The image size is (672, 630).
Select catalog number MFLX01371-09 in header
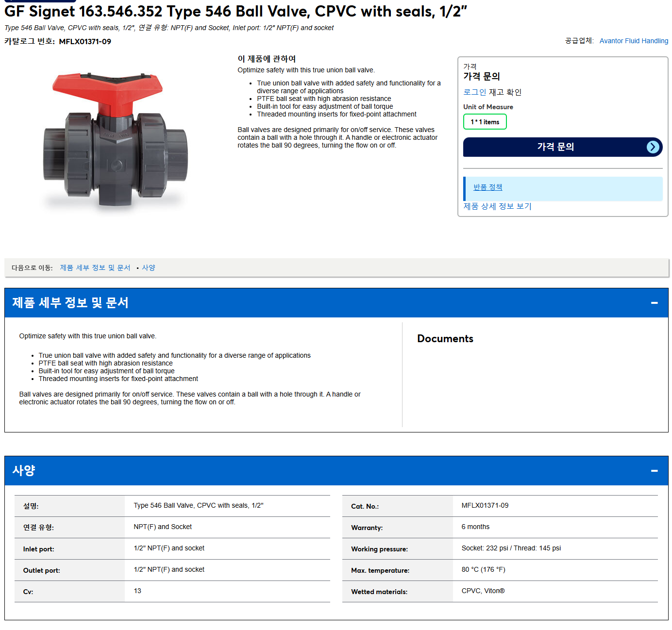[x=85, y=42]
